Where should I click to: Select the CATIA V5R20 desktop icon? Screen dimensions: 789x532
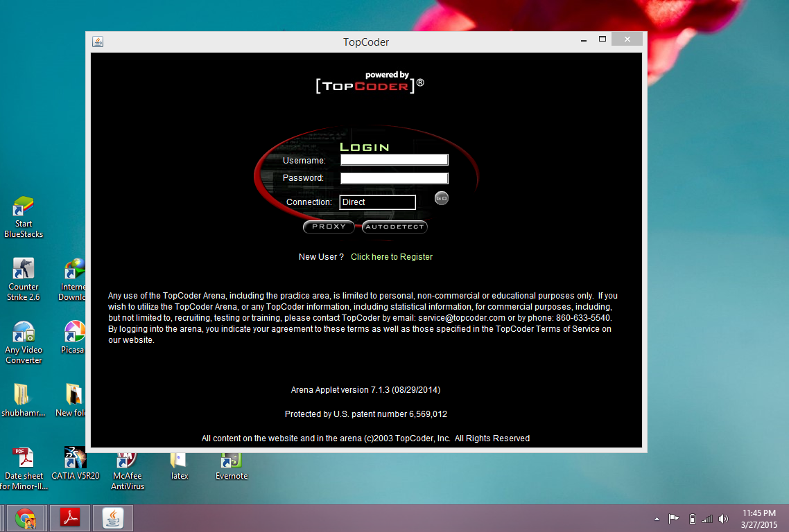point(75,463)
